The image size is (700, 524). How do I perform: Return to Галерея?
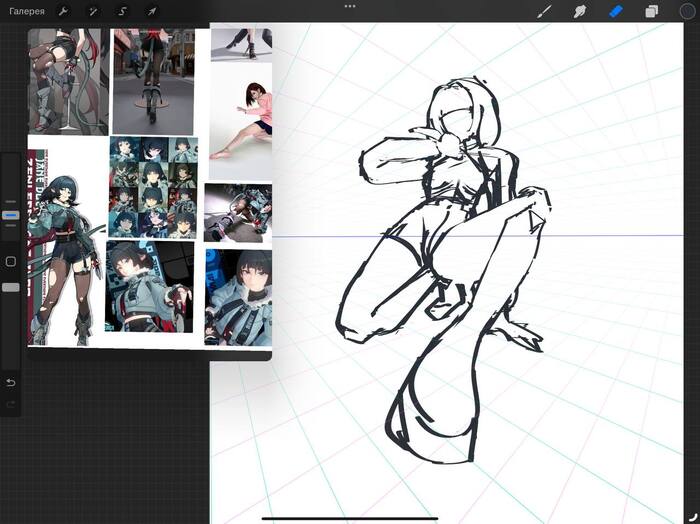(x=27, y=11)
